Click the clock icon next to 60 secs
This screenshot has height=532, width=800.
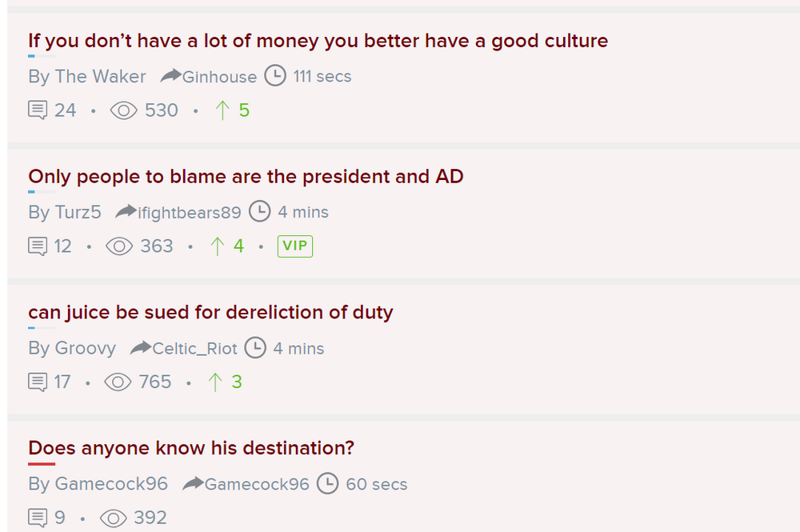[327, 484]
